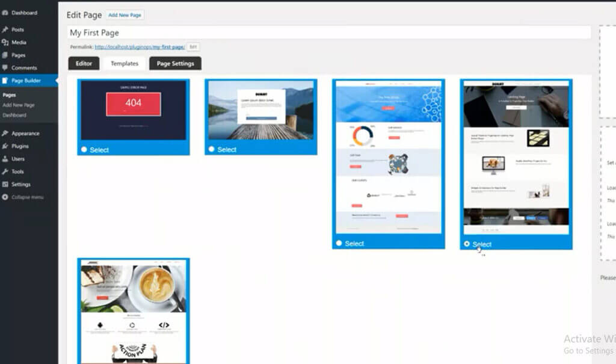Open Pages submenu under Page Builder

pyautogui.click(x=10, y=95)
